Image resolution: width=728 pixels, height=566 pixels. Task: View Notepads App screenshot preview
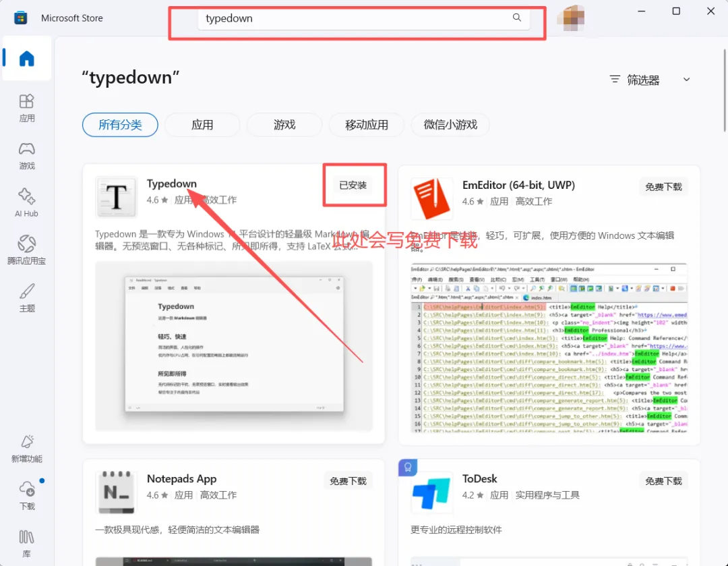click(234, 561)
